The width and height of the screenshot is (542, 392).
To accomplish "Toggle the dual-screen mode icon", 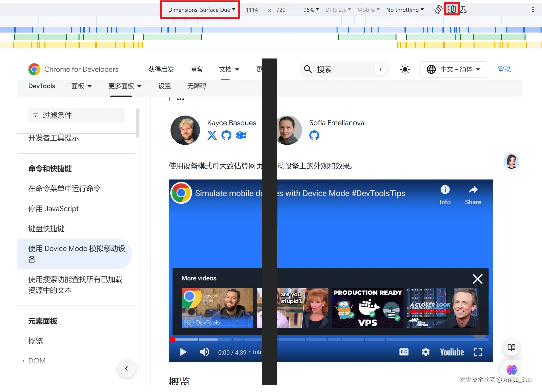I will coord(451,10).
